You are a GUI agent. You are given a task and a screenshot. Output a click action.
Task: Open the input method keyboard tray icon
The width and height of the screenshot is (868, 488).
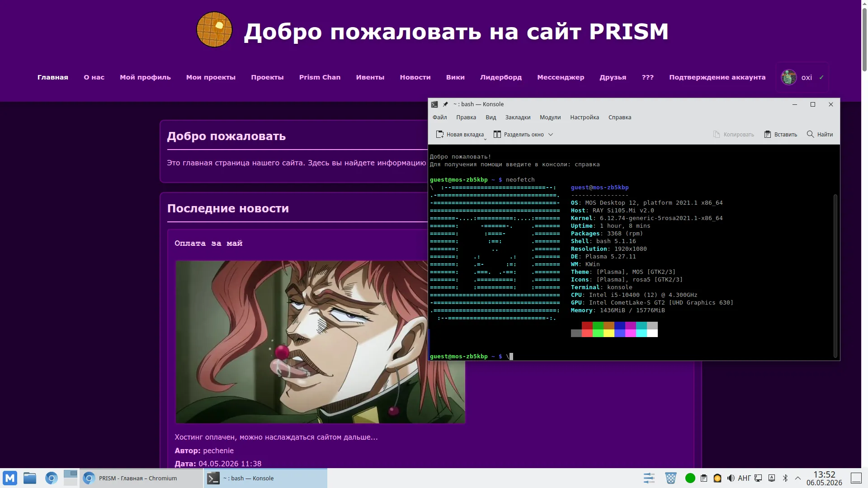click(x=772, y=478)
